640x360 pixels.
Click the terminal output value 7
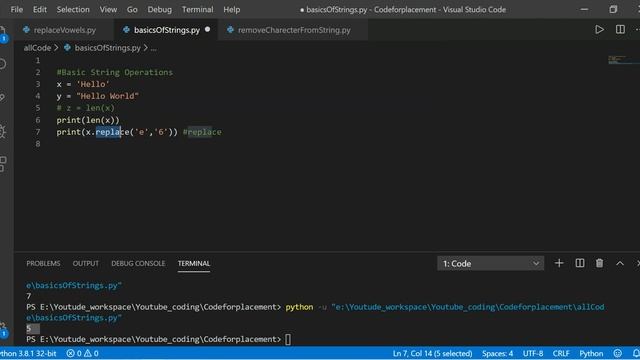[29, 296]
